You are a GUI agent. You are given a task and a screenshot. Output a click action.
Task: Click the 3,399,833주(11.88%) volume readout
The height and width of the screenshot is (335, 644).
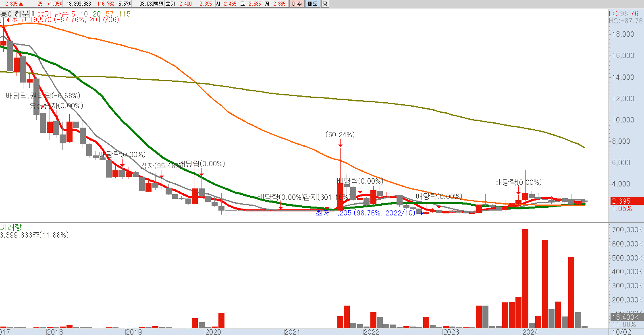pos(34,235)
